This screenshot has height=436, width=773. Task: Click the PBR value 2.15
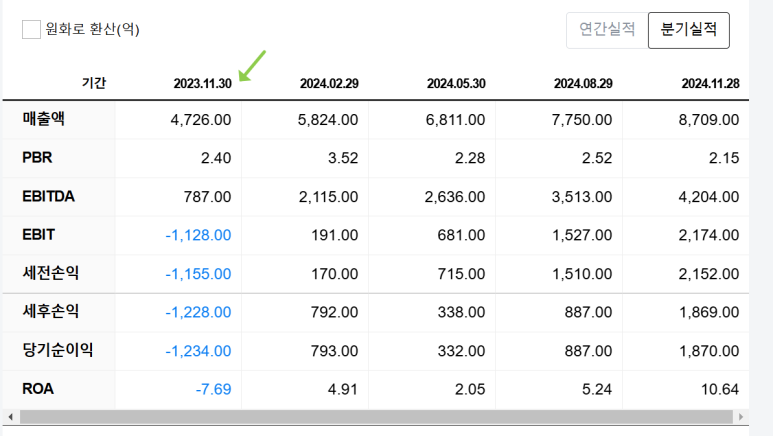(724, 158)
